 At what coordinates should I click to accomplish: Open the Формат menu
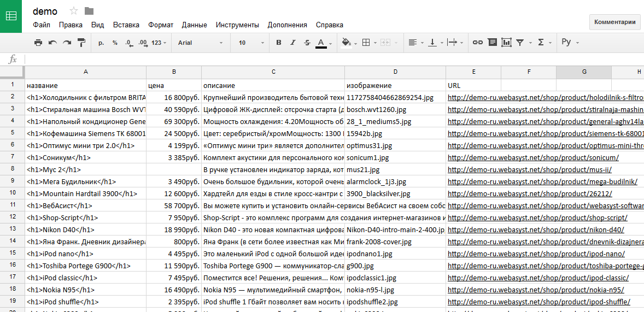(161, 25)
